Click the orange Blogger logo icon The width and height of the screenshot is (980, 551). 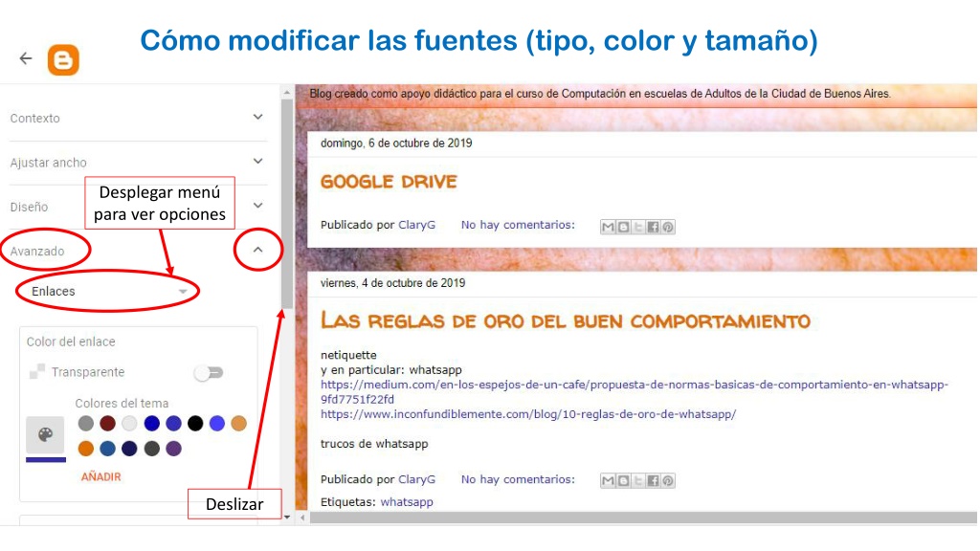click(63, 60)
